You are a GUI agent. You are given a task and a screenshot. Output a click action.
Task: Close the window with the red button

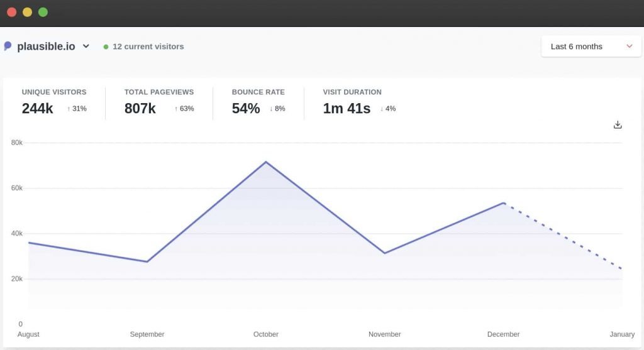click(11, 12)
